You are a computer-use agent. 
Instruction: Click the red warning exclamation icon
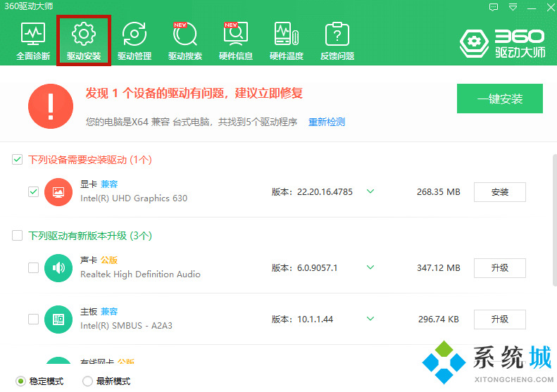[51, 106]
